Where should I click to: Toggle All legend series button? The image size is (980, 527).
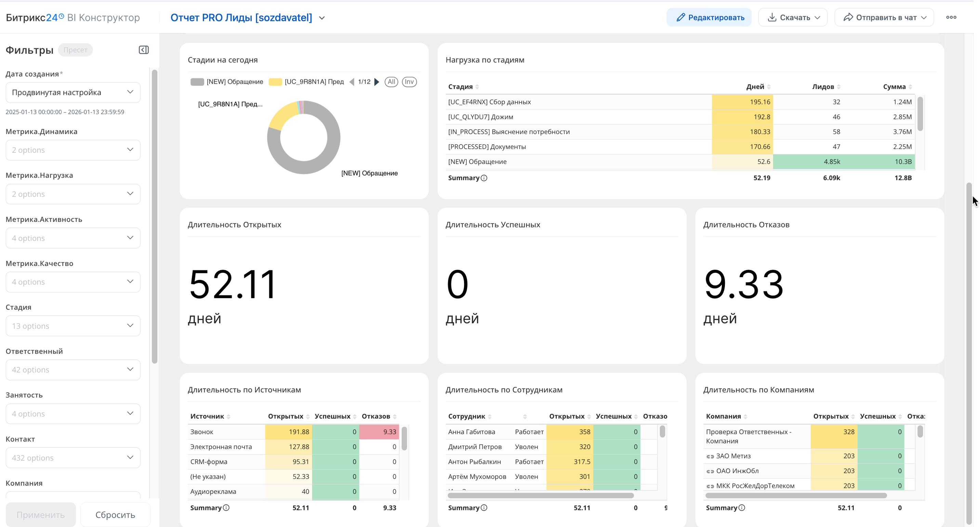tap(391, 82)
